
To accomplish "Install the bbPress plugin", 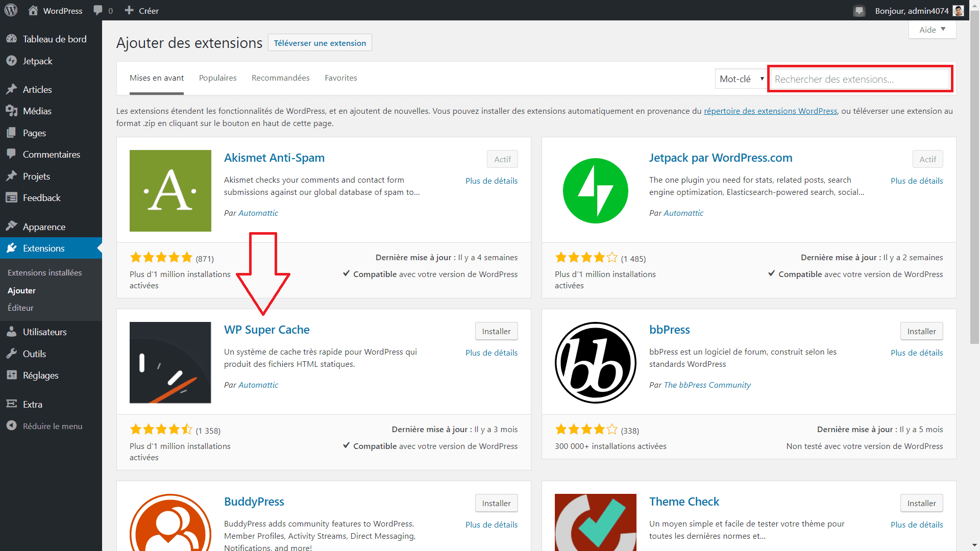I will pyautogui.click(x=922, y=331).
